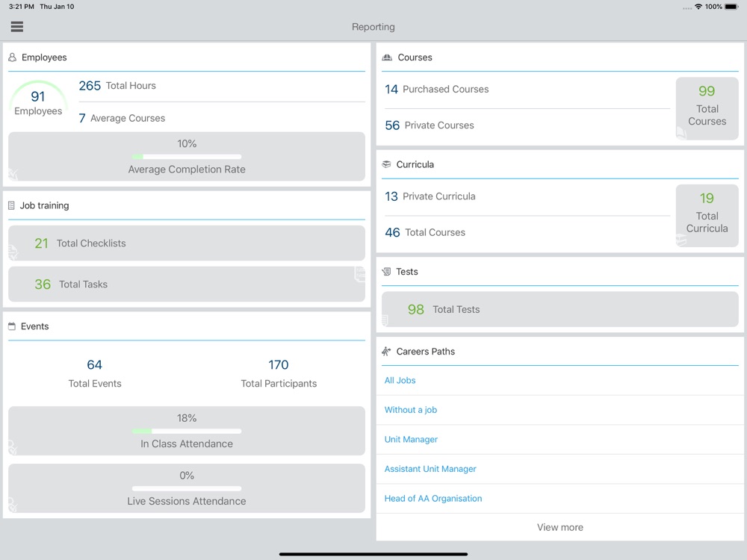Click the 91 Employees gauge

[38, 99]
